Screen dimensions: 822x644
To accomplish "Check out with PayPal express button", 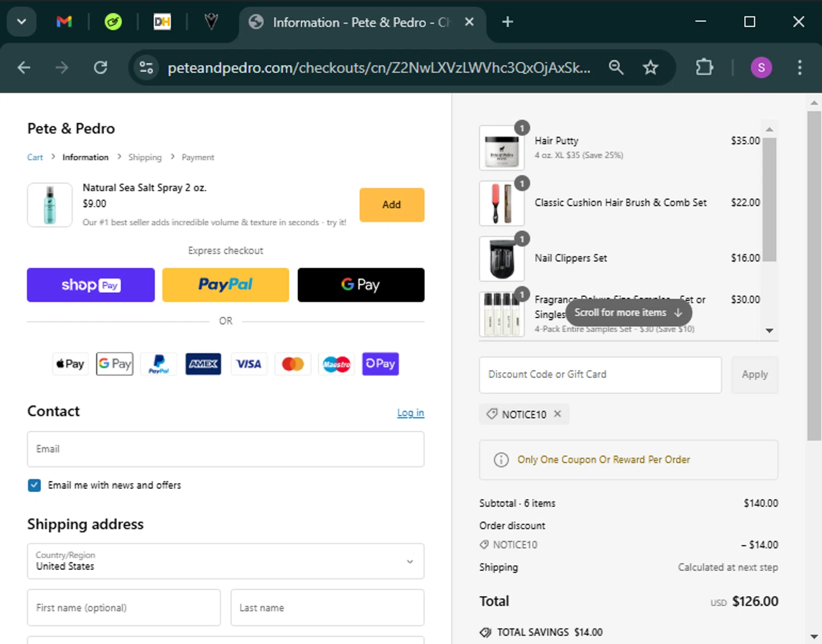I will click(x=226, y=285).
